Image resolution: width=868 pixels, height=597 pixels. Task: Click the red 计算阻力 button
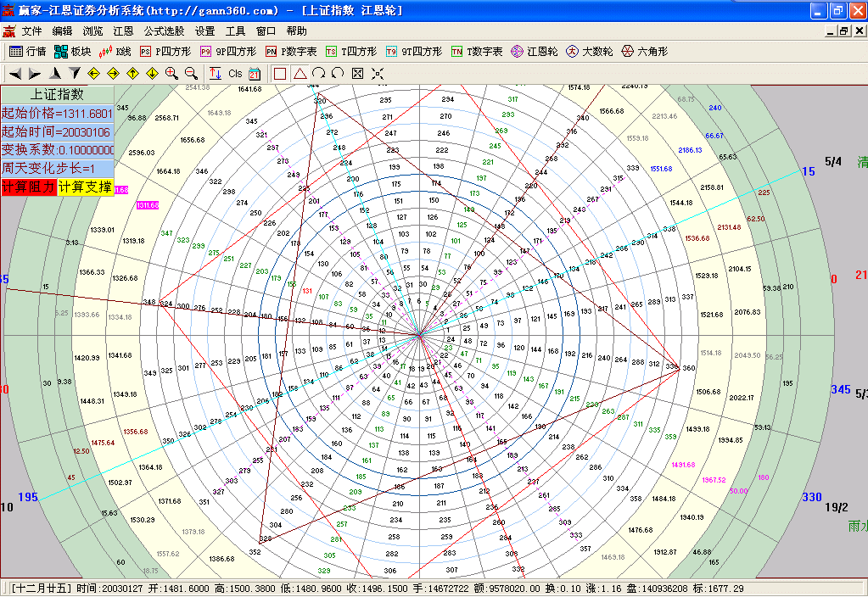(x=28, y=187)
